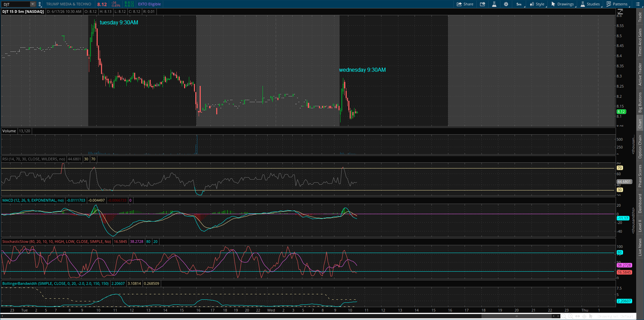Open the Active Trader side tab

coord(639,74)
